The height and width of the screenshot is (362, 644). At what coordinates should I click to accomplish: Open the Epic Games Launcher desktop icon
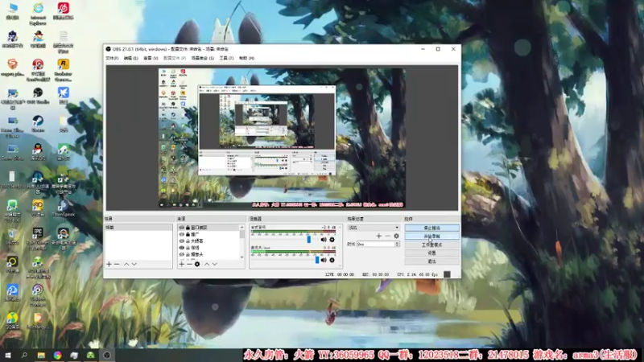point(38,238)
